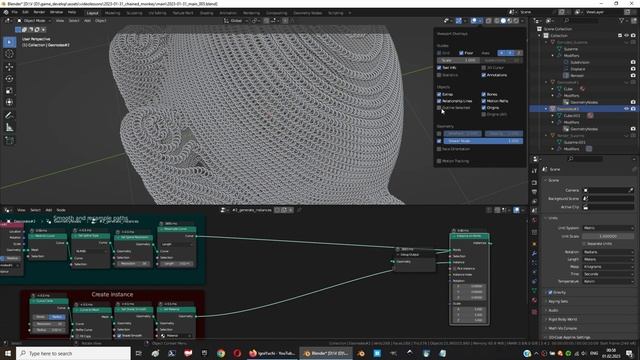Open the Time Seconds units dropdown
640x360 pixels.
tap(608, 274)
